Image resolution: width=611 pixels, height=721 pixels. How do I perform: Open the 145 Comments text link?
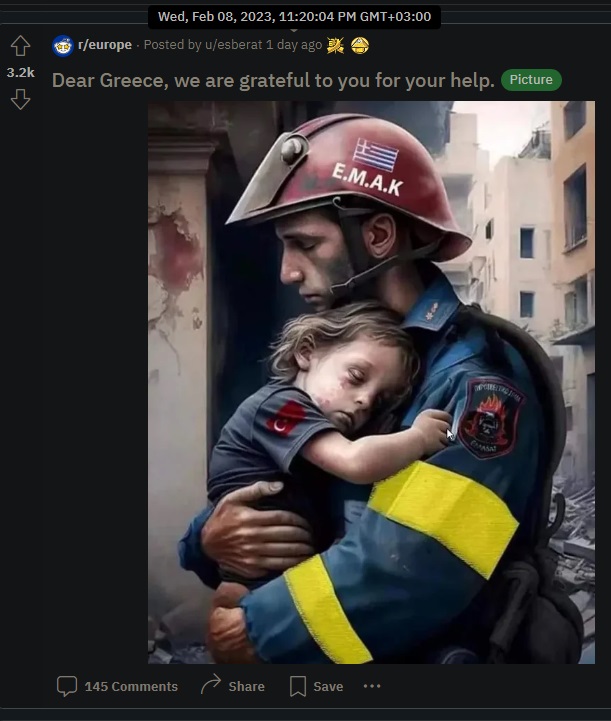pyautogui.click(x=131, y=687)
